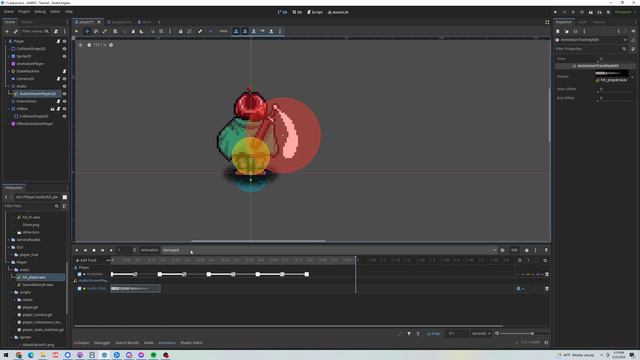Collapse the scripts folder in FileSystem
Image resolution: width=640 pixels, height=360 pixels.
(x=12, y=292)
